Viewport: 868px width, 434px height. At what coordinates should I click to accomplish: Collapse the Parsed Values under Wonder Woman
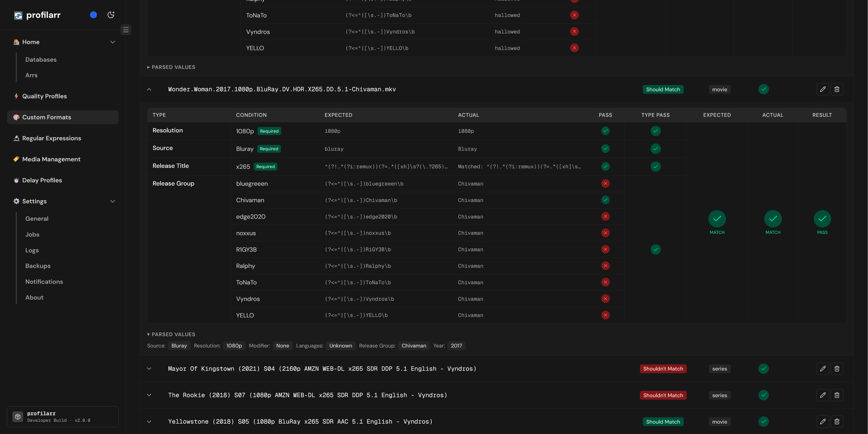pos(171,335)
